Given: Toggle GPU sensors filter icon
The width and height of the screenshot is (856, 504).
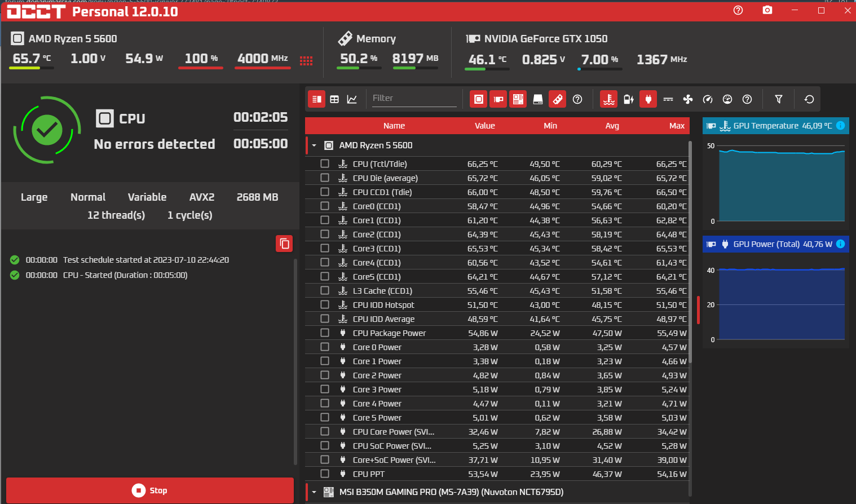Looking at the screenshot, I should [x=498, y=99].
